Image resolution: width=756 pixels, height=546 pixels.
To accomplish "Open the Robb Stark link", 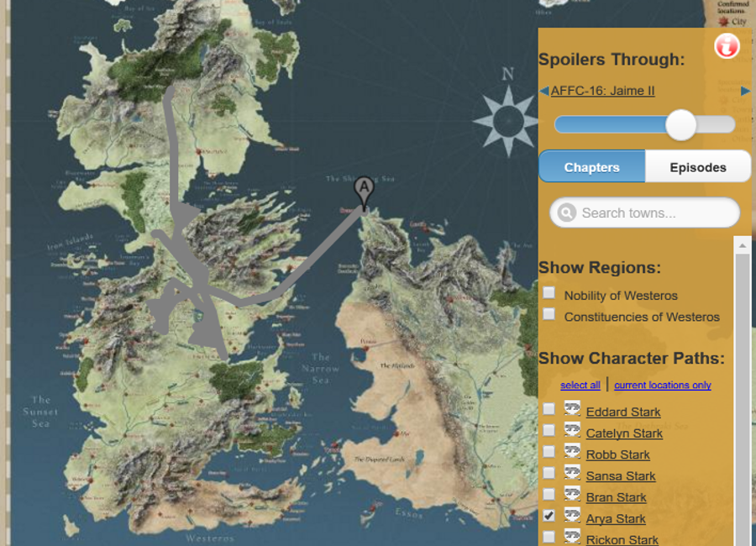I will tap(617, 454).
